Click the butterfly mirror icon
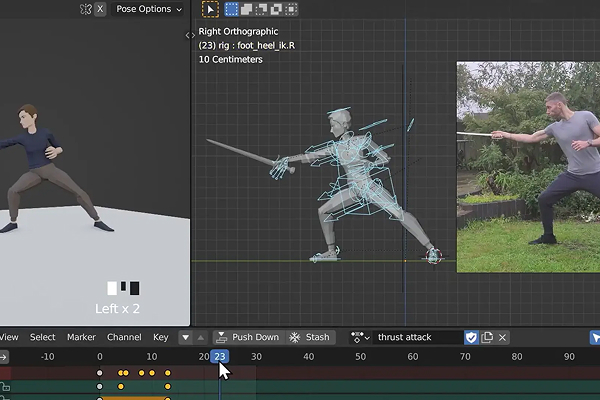 (84, 9)
